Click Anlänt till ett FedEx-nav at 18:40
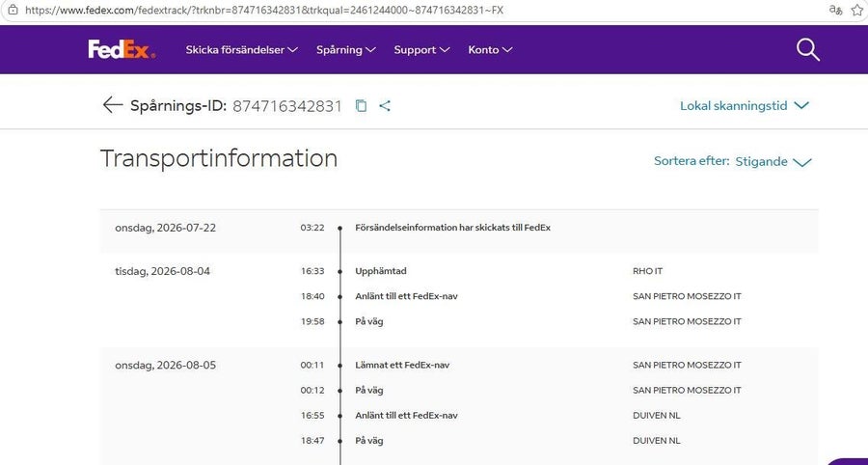Viewport: 868px width, 465px height. [406, 296]
